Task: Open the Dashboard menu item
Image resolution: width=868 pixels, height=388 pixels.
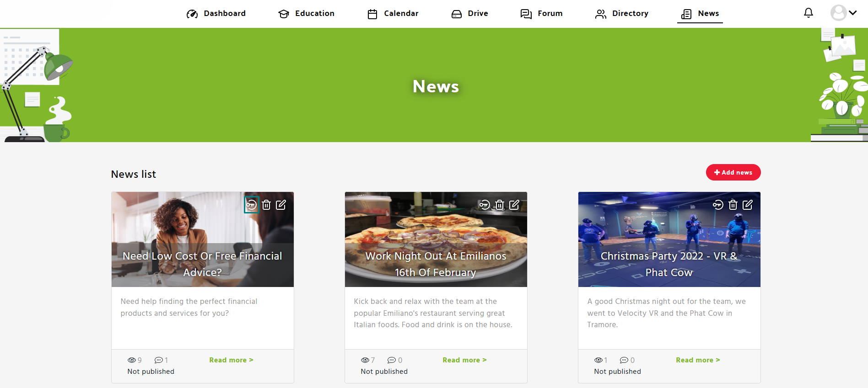Action: (x=216, y=14)
